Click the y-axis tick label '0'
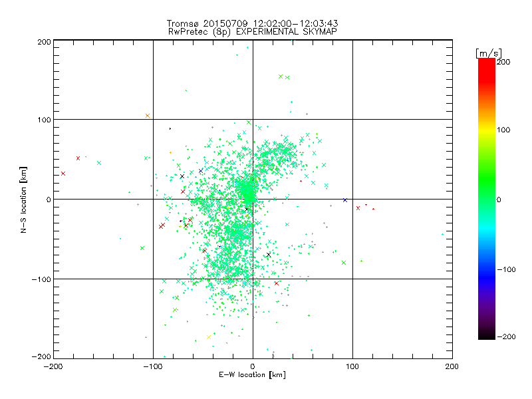532x399 pixels. (x=49, y=199)
